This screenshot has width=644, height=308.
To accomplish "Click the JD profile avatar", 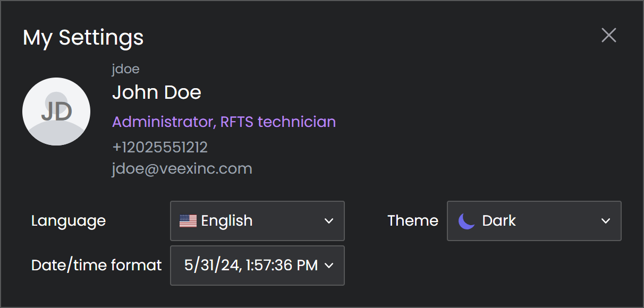I will click(56, 112).
